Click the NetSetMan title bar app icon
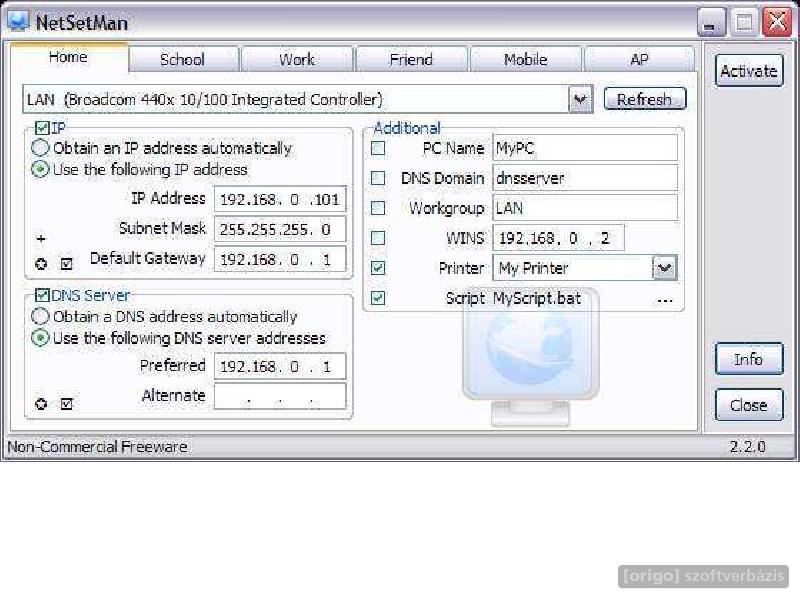Screen dimensions: 800x600 pyautogui.click(x=18, y=22)
